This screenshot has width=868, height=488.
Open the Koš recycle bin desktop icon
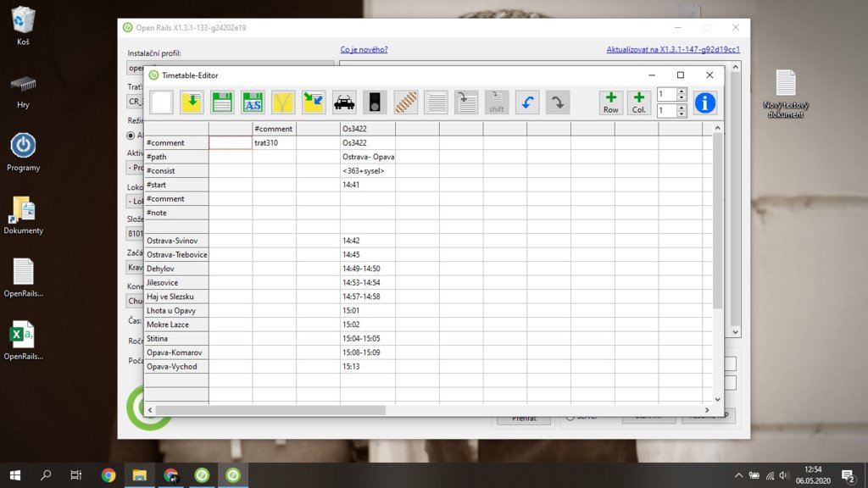coord(23,25)
